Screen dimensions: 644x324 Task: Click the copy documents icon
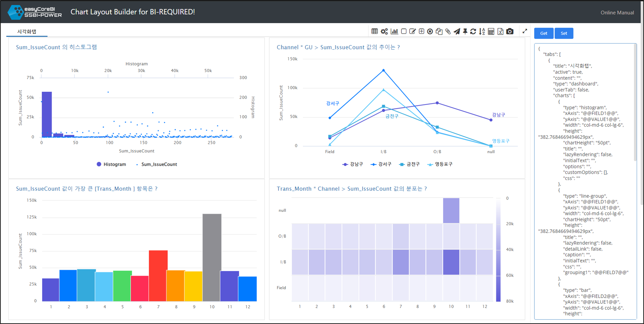pyautogui.click(x=439, y=32)
